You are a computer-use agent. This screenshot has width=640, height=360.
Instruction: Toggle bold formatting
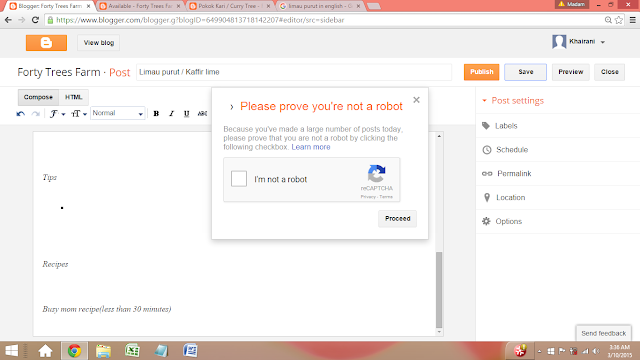point(156,114)
